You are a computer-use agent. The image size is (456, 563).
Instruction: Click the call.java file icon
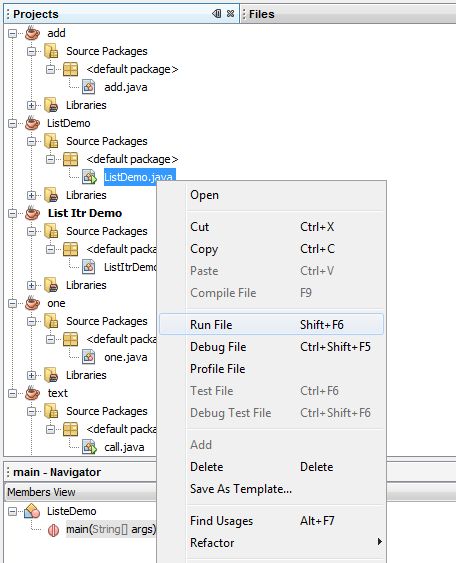[89, 447]
